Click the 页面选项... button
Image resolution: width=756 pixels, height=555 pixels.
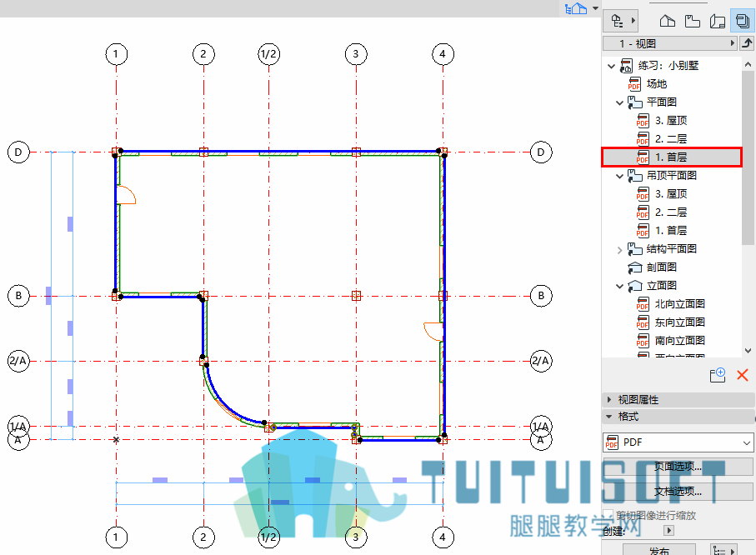(x=678, y=467)
